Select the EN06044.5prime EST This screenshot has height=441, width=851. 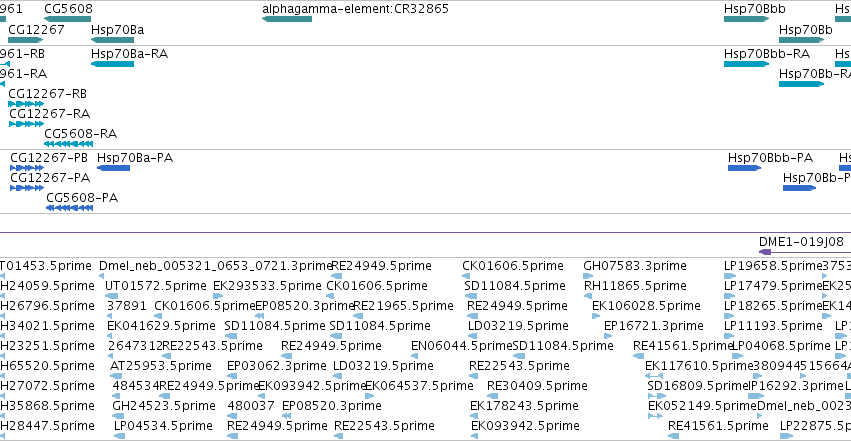tap(461, 346)
